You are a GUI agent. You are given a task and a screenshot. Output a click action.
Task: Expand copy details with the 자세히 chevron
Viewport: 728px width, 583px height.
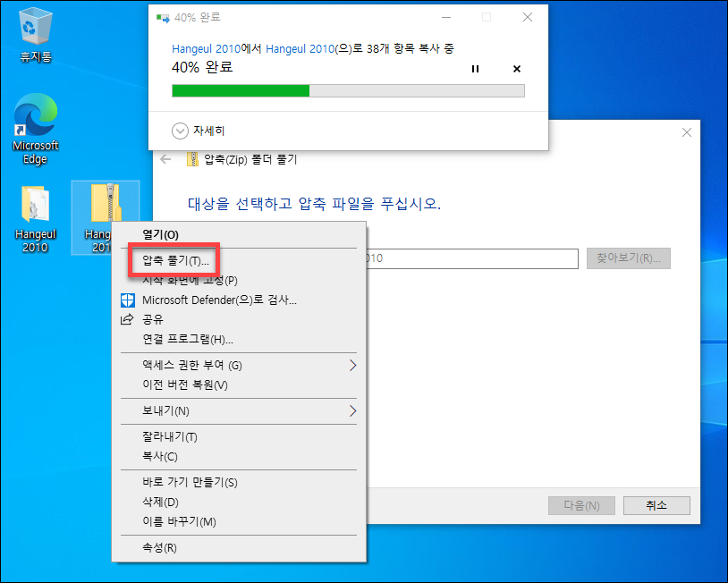[180, 131]
